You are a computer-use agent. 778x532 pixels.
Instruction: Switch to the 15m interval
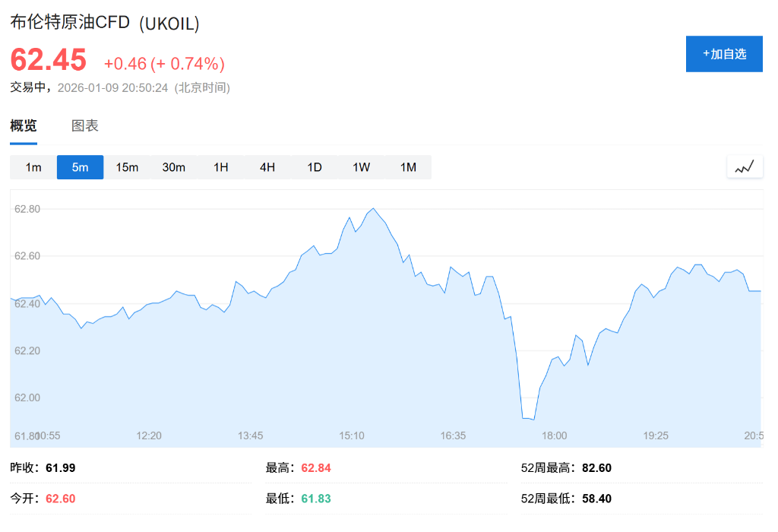pyautogui.click(x=126, y=166)
